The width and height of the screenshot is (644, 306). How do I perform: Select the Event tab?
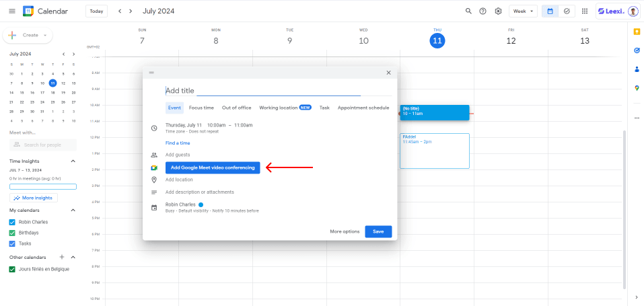tap(174, 108)
